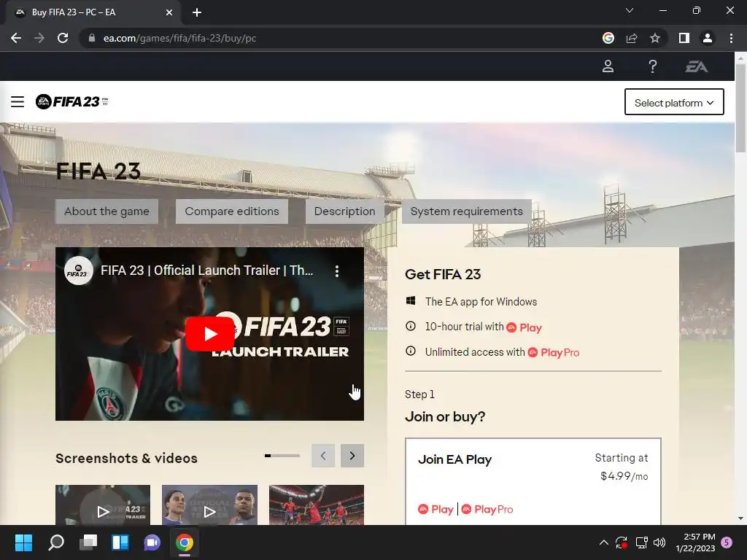Open Chrome three-dot menu
Image resolution: width=747 pixels, height=560 pixels.
coord(731,38)
